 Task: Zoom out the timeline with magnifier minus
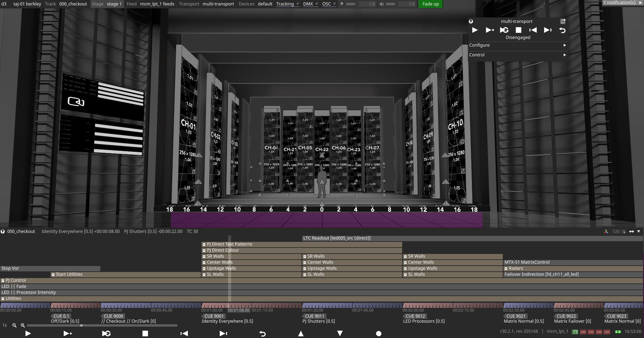point(14,325)
